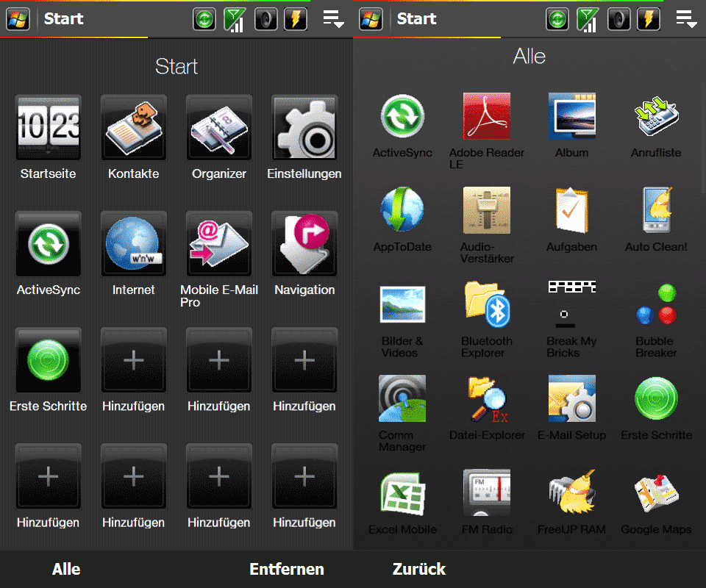This screenshot has width=706, height=588.
Task: Open Adobe Reader LE
Action: coord(487,117)
